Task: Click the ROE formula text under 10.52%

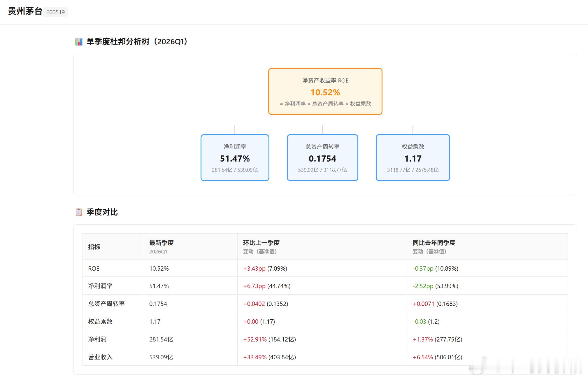Action: pos(325,104)
